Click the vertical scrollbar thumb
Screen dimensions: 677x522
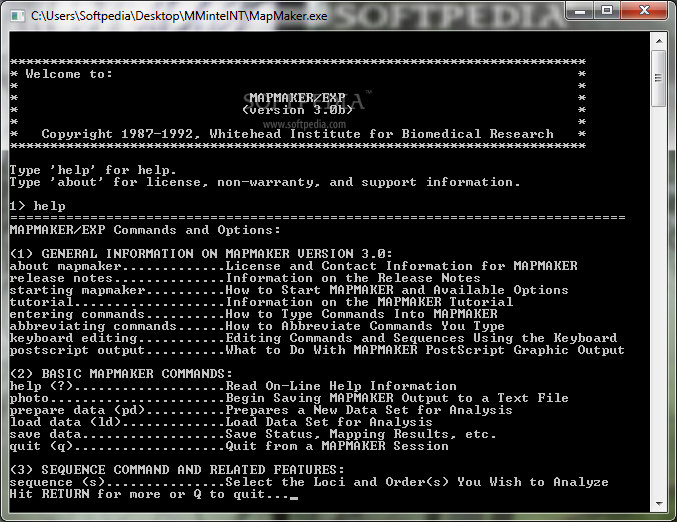(x=659, y=78)
